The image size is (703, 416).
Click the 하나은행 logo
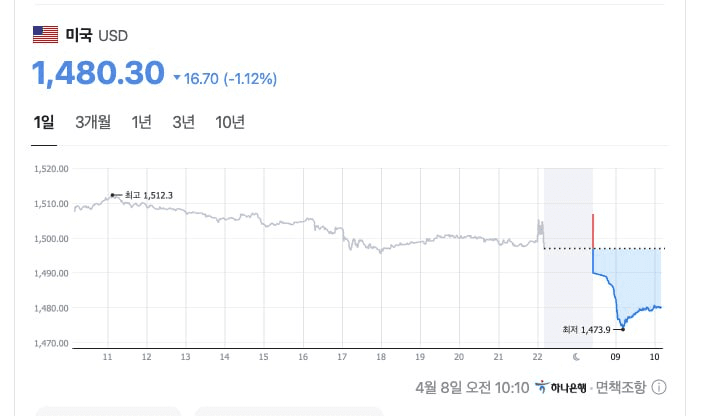562,388
